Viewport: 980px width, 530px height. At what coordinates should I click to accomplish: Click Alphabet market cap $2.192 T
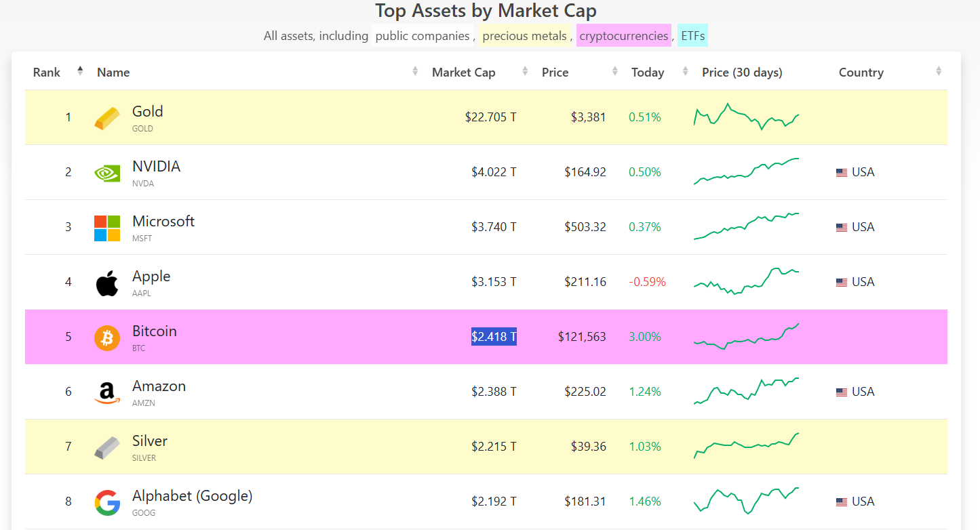[x=494, y=502]
